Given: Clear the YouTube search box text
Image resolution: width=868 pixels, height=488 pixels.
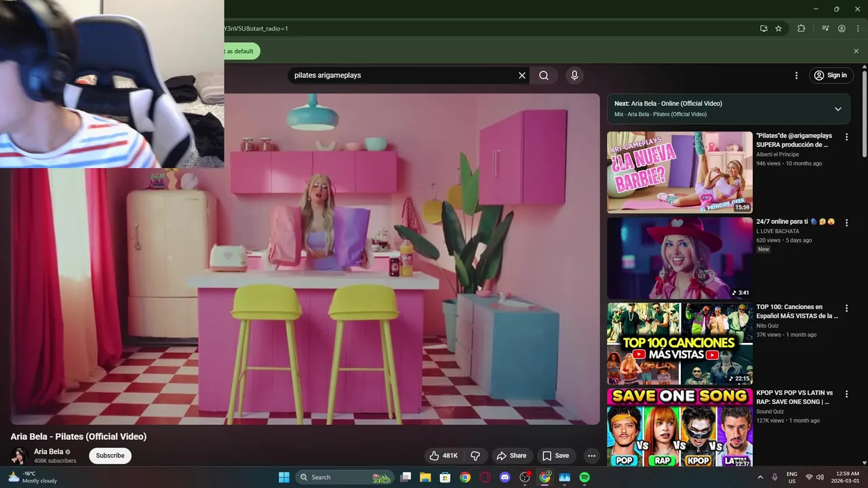Looking at the screenshot, I should point(522,75).
